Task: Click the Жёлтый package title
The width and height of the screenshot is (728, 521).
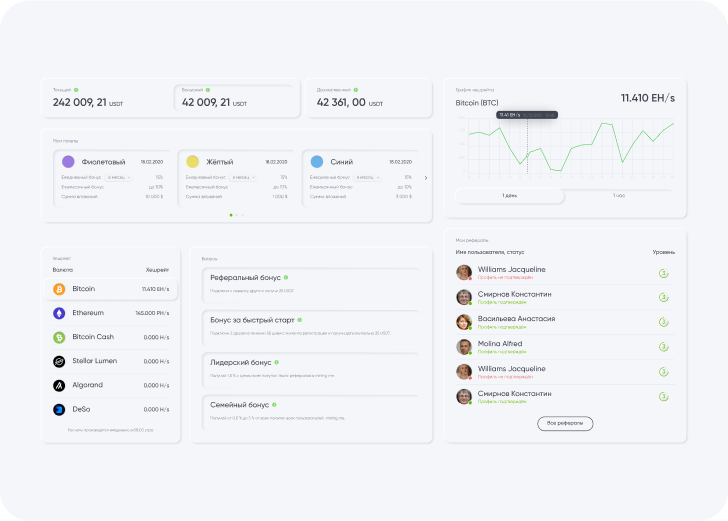Action: tap(220, 162)
